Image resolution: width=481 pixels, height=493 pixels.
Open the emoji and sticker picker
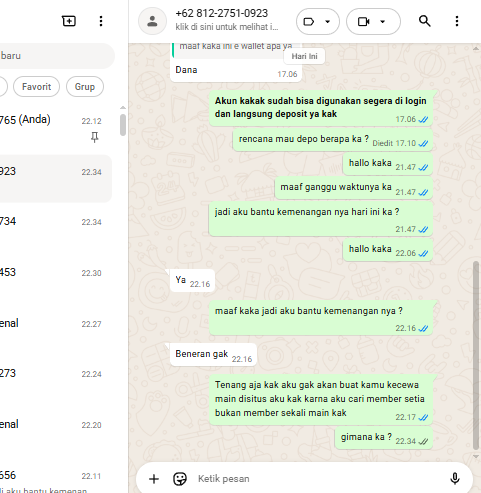(x=180, y=479)
